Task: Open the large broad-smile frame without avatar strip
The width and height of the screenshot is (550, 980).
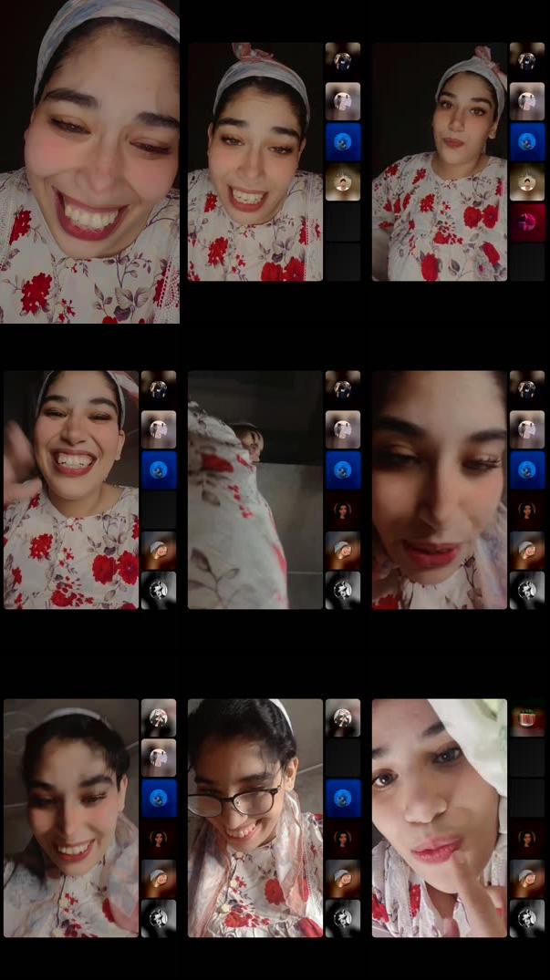Action: (x=89, y=161)
